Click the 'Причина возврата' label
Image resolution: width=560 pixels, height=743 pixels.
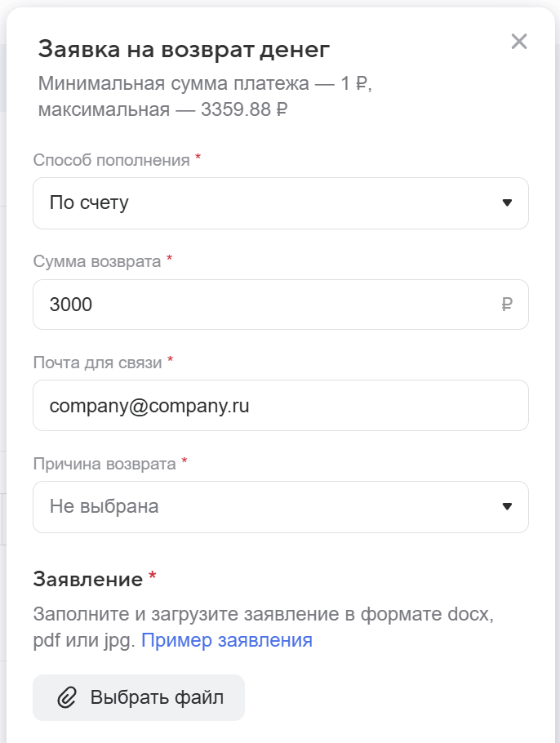point(104,463)
